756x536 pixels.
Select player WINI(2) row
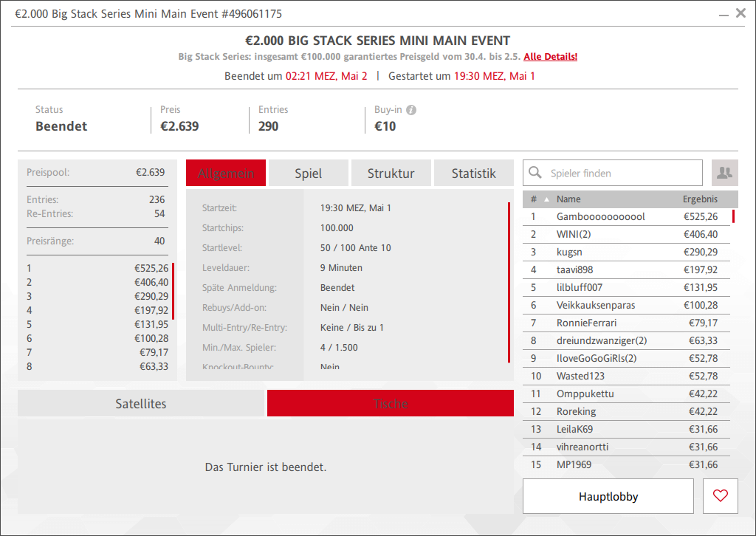(x=626, y=234)
